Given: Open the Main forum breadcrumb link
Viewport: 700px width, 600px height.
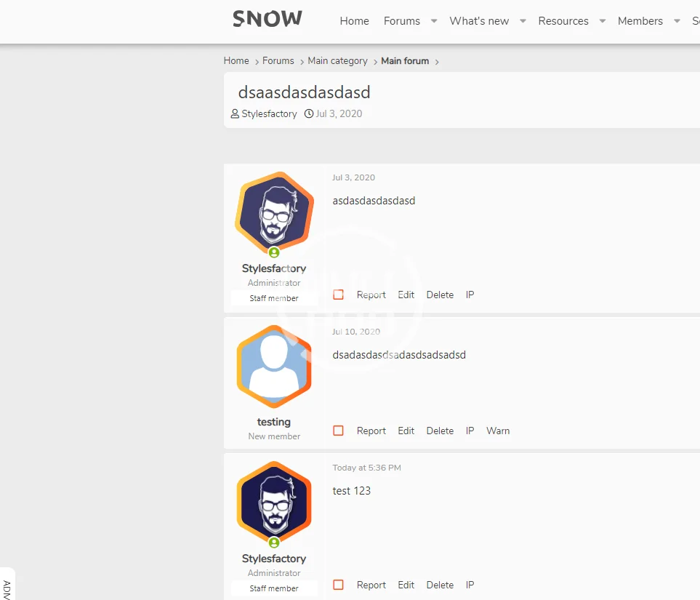Looking at the screenshot, I should click(405, 61).
